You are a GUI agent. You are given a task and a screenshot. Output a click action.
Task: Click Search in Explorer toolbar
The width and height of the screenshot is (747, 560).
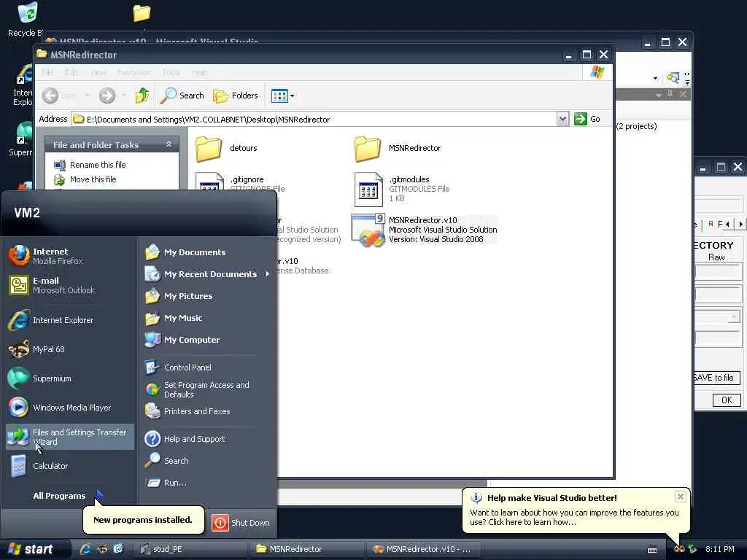pos(182,96)
